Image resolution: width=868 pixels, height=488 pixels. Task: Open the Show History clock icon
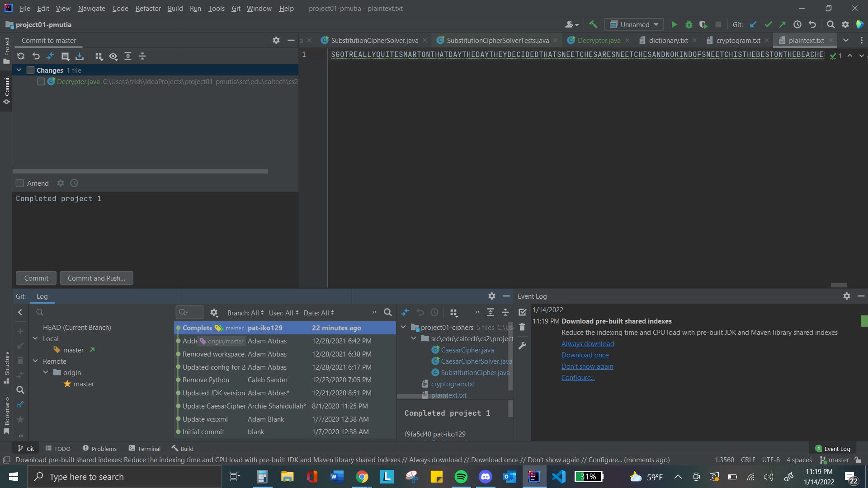[x=797, y=25]
